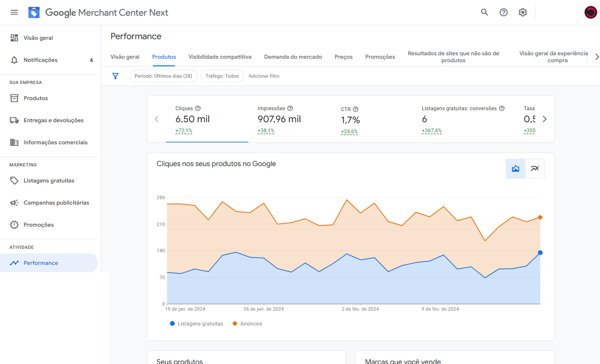Open the Visibilidade competitiva tab
600x364 pixels.
pyautogui.click(x=220, y=57)
